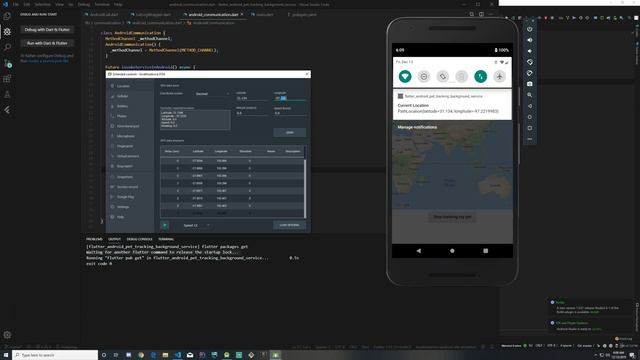Viewport: 640px width, 360px height.
Task: Click the Split Editor icon in VS Code
Action: [481, 14]
